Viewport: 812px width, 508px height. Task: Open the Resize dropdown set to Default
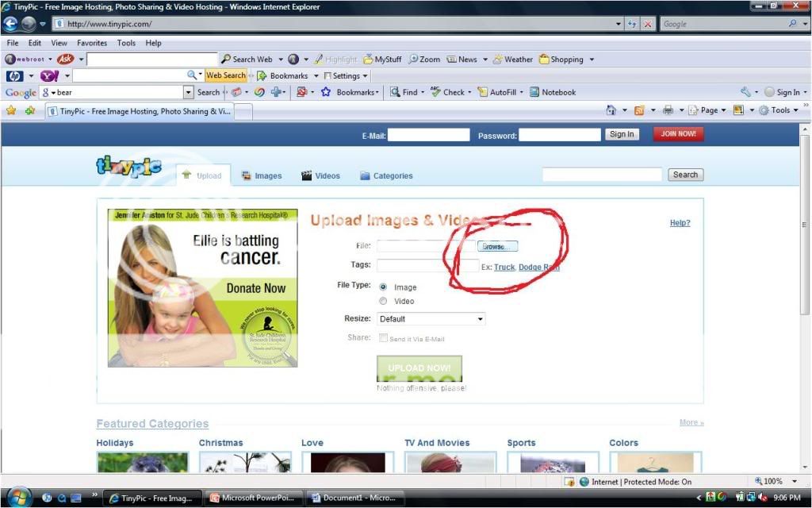(x=431, y=319)
